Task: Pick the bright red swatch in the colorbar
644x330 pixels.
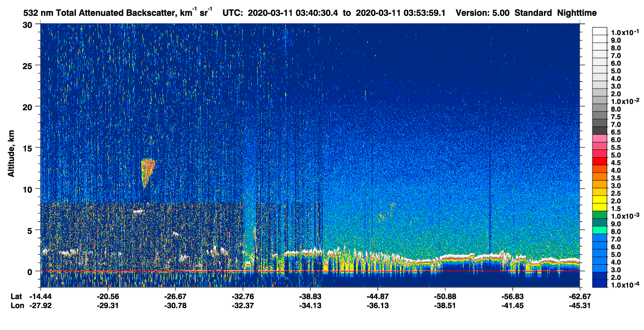Action: pos(600,161)
